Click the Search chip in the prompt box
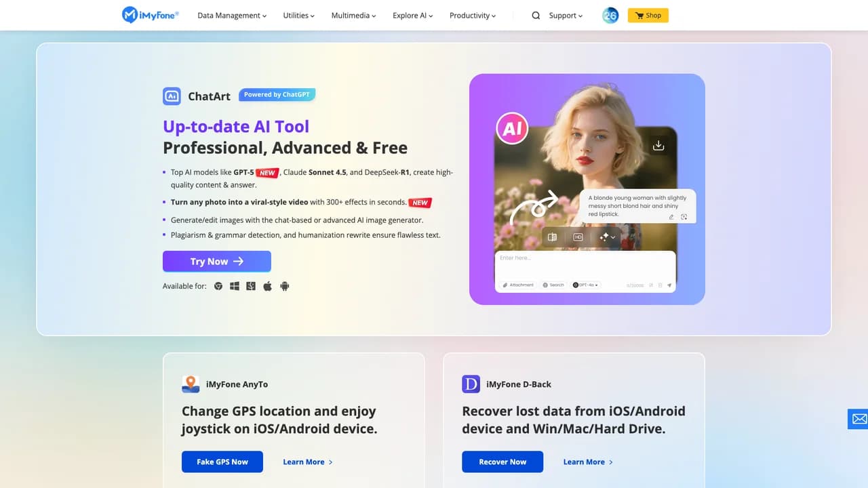868x488 pixels. pos(554,285)
